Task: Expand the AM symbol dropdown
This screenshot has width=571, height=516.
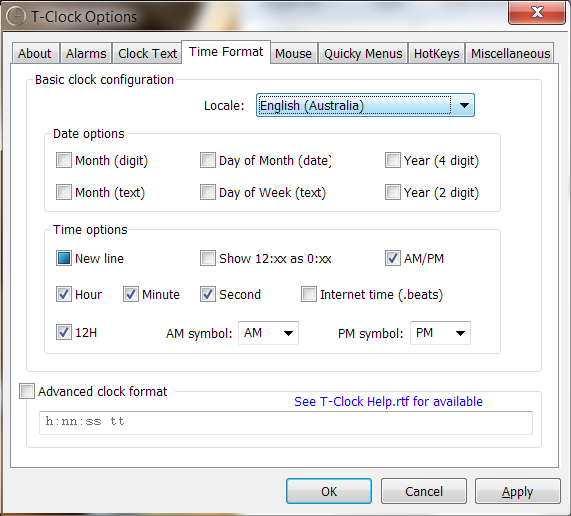Action: [268, 333]
